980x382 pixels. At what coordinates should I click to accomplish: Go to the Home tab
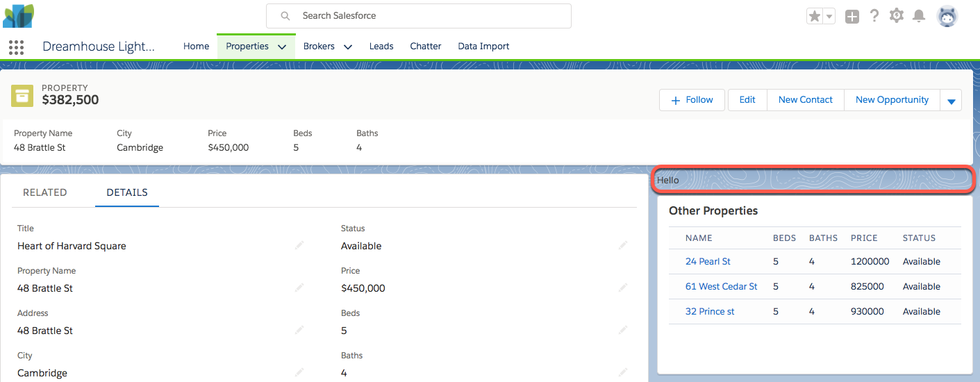[x=196, y=47]
